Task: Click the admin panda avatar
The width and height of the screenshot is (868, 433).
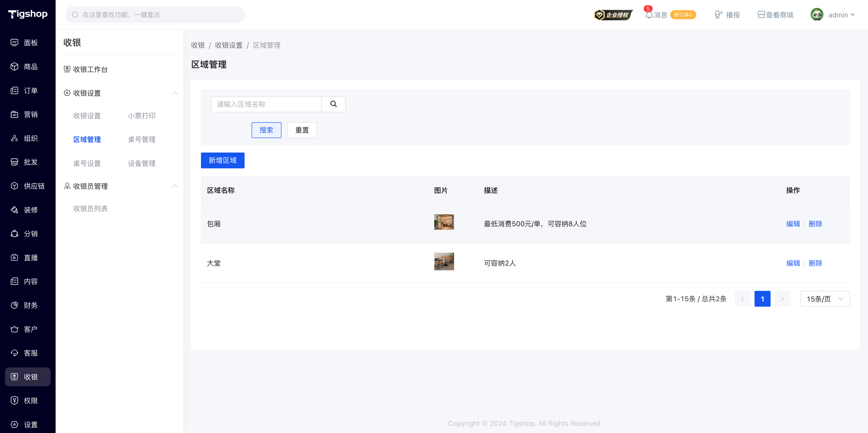Action: click(817, 15)
